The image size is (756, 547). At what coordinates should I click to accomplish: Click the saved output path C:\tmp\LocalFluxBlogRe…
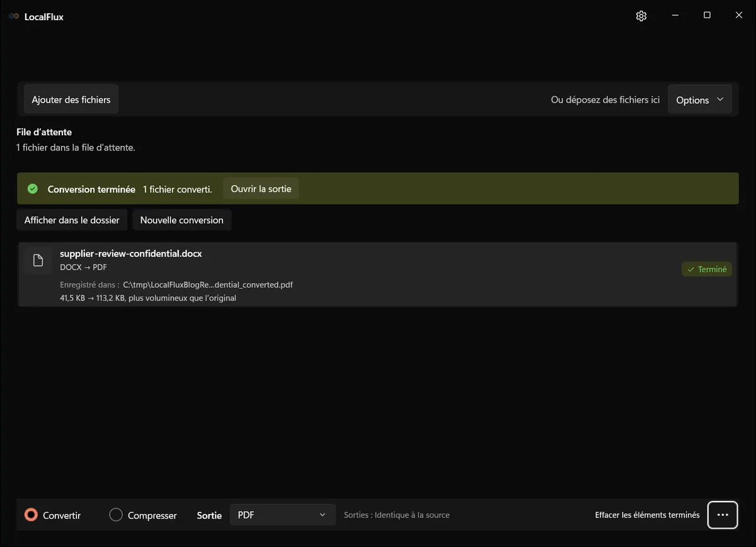coord(208,285)
